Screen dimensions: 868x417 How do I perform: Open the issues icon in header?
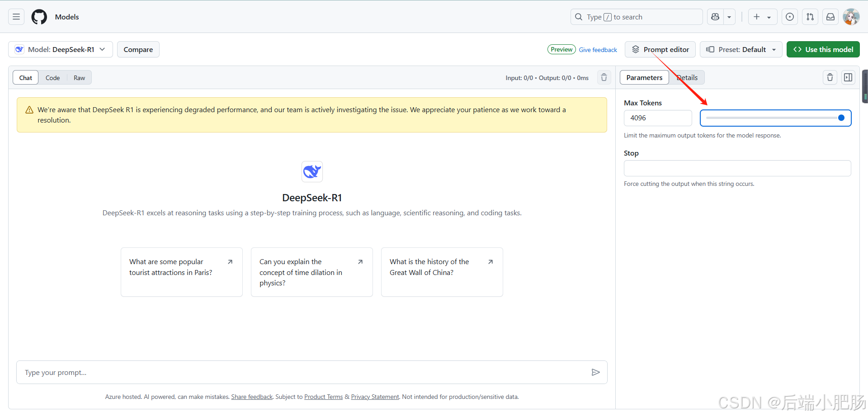(x=789, y=17)
